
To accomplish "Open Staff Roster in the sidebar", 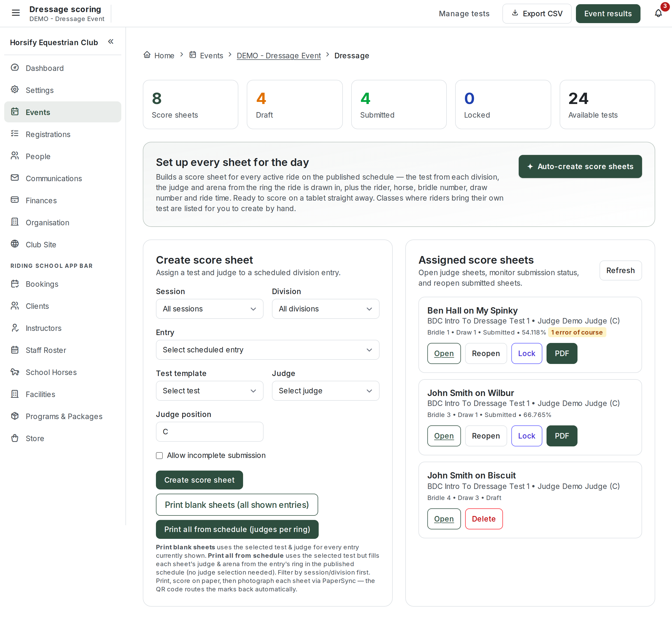I will click(63, 350).
